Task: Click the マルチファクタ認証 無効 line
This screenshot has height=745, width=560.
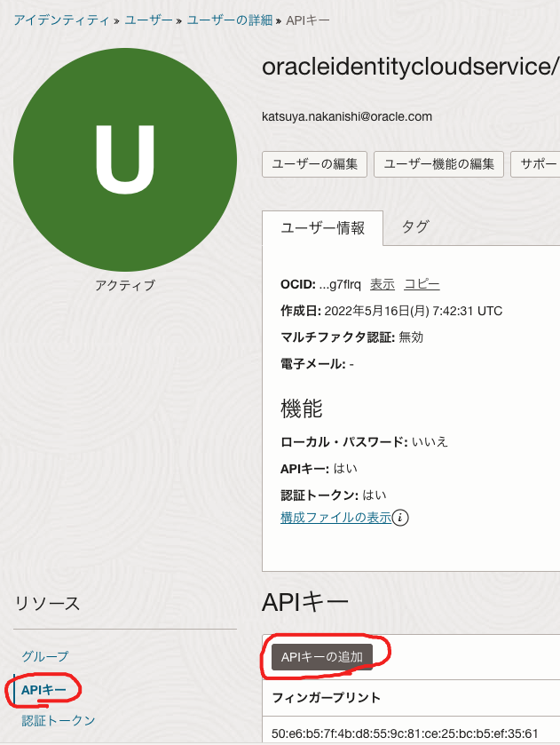Action: coord(351,337)
